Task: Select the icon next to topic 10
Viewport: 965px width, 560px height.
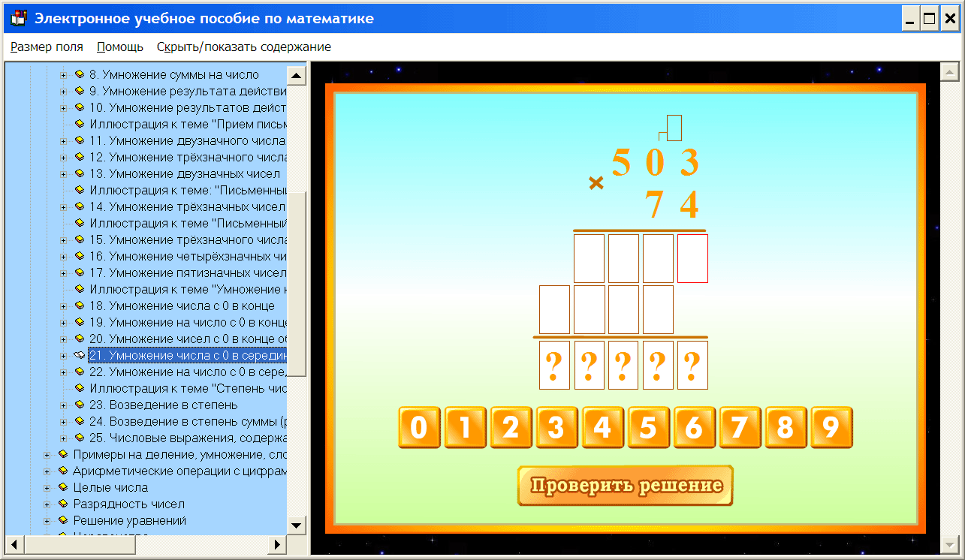Action: pos(80,107)
